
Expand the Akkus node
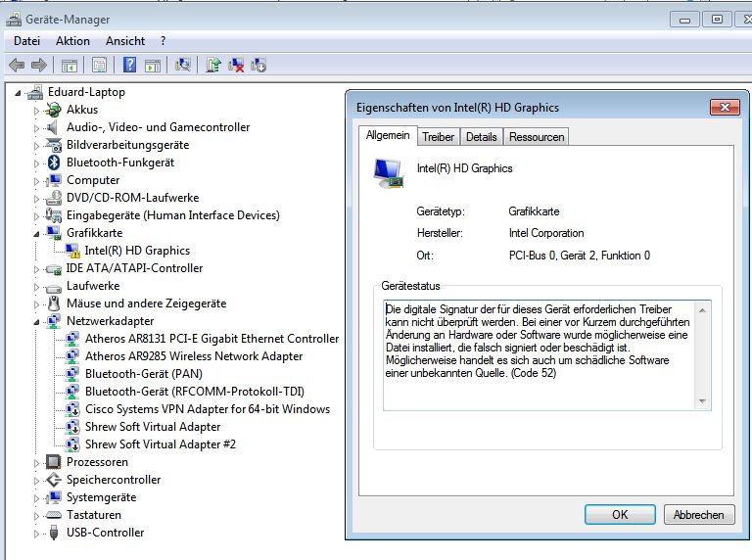click(36, 111)
